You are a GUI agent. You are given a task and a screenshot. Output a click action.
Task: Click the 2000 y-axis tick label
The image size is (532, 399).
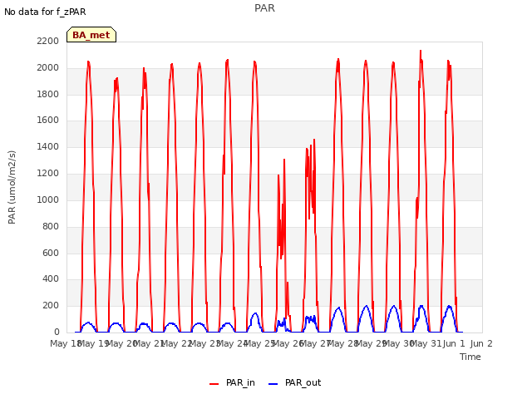coord(48,67)
